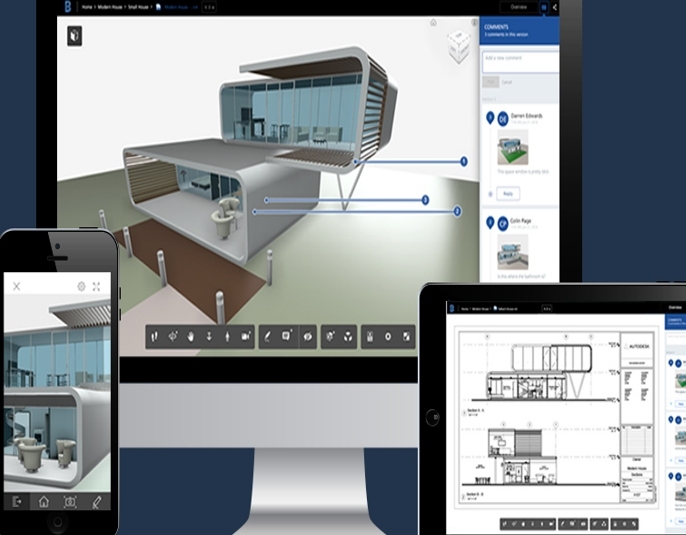Toggle fullscreen on the phone viewer

97,286
